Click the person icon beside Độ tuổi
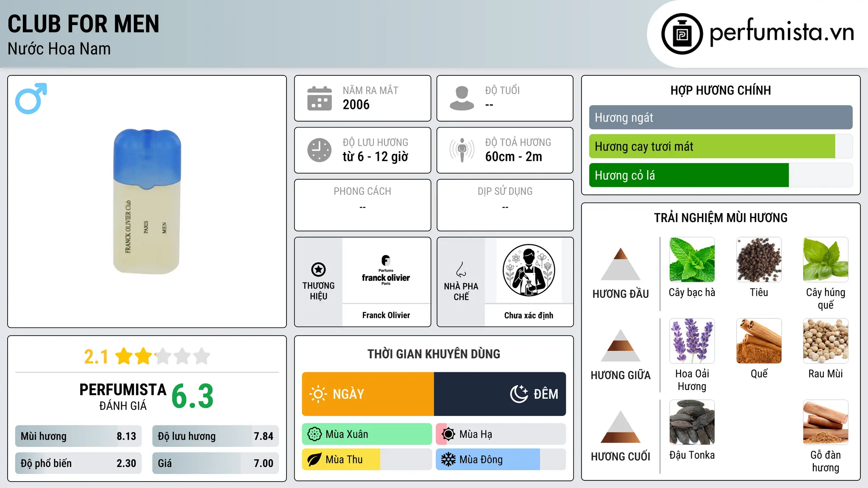This screenshot has width=868, height=488. [x=462, y=98]
